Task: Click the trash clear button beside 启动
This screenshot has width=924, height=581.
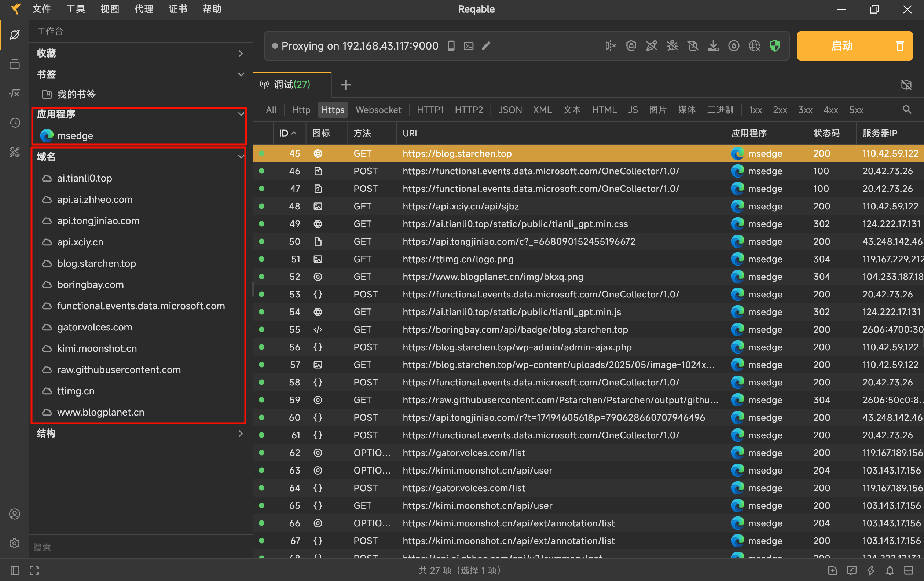Action: (x=900, y=46)
